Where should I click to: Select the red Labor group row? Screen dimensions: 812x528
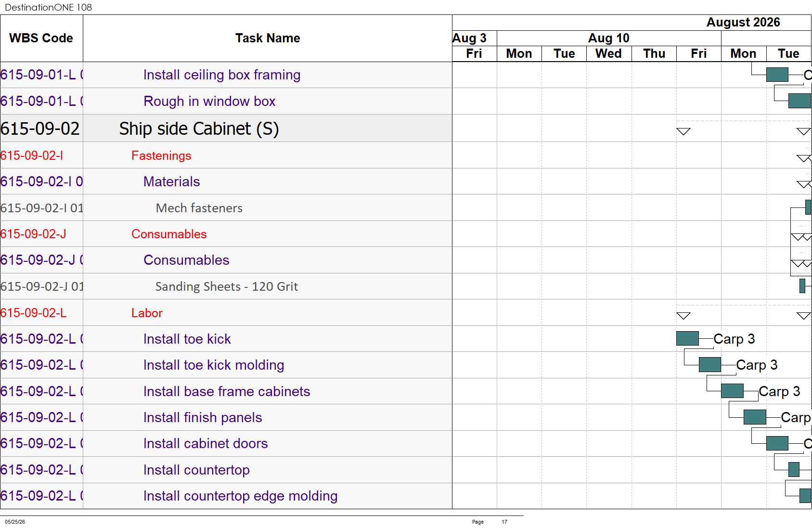[x=226, y=313]
